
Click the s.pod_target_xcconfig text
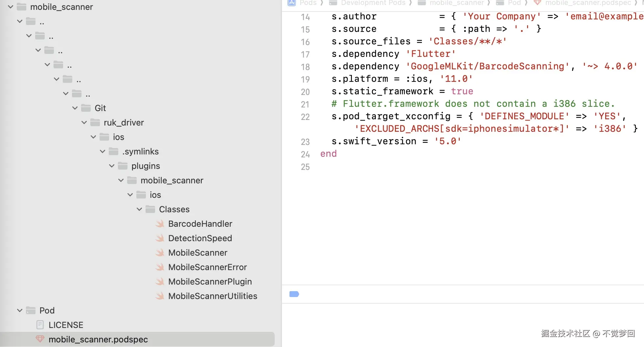click(391, 116)
